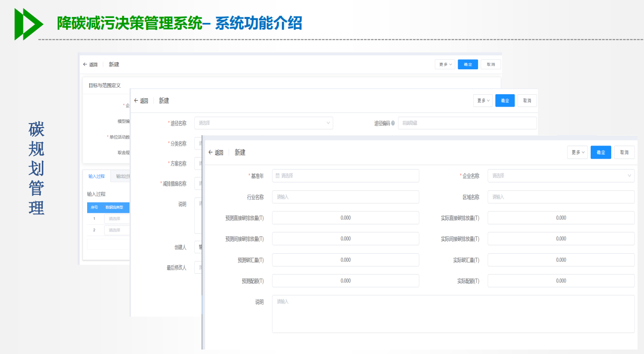This screenshot has height=354, width=644.
Task: Click 确定 in the 基准年 form window
Action: tap(601, 153)
